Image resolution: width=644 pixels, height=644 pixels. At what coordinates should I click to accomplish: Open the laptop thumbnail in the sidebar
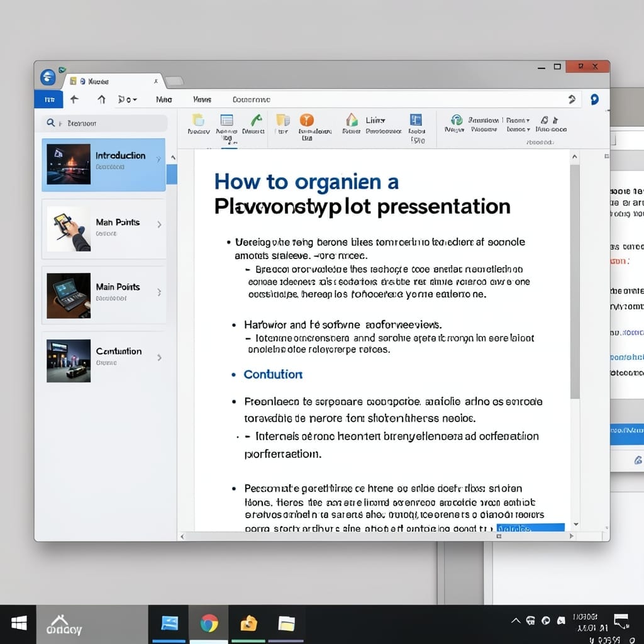pos(69,296)
